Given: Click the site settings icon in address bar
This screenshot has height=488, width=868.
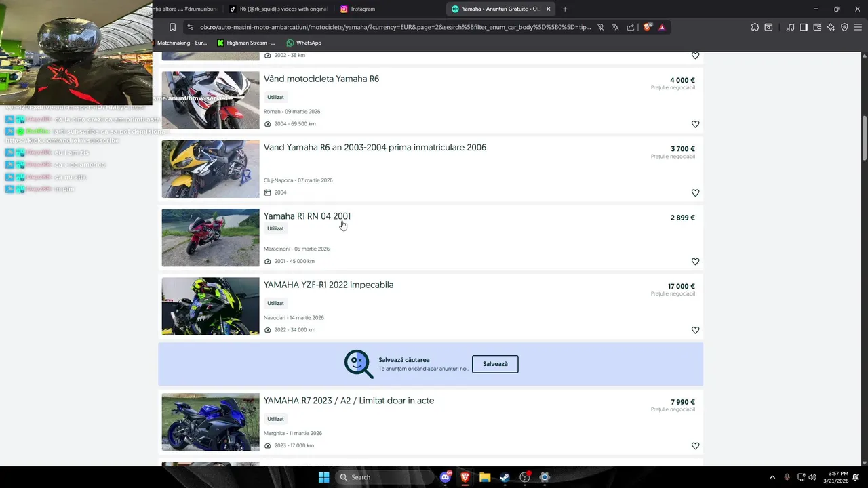Looking at the screenshot, I should pos(191,27).
